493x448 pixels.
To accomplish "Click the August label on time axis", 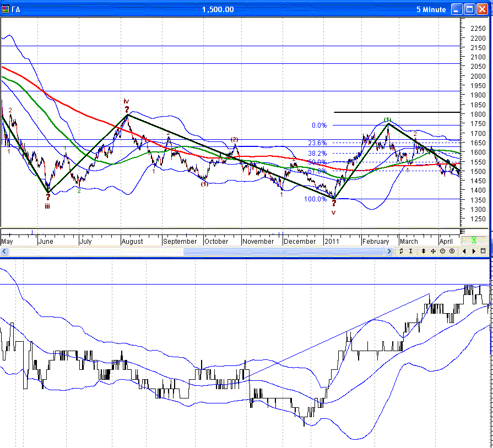I will (132, 242).
